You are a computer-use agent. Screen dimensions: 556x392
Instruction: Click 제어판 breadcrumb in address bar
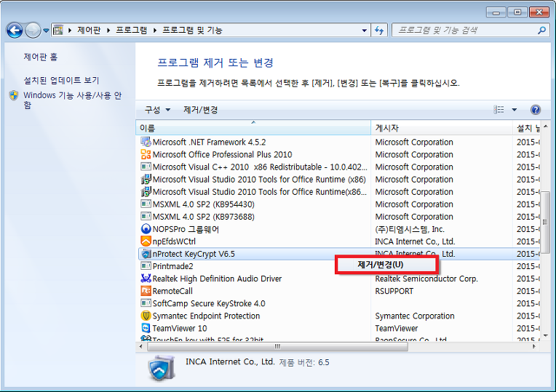click(x=89, y=30)
